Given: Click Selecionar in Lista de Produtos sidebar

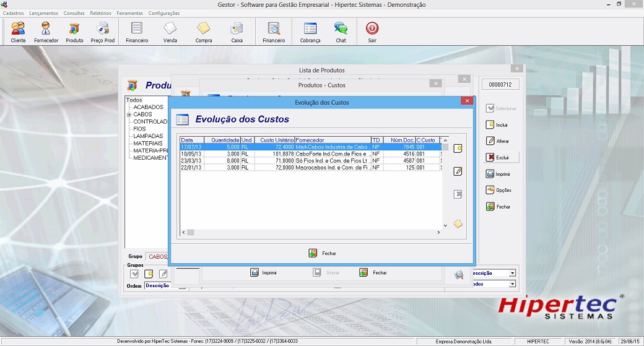Looking at the screenshot, I should [x=501, y=108].
